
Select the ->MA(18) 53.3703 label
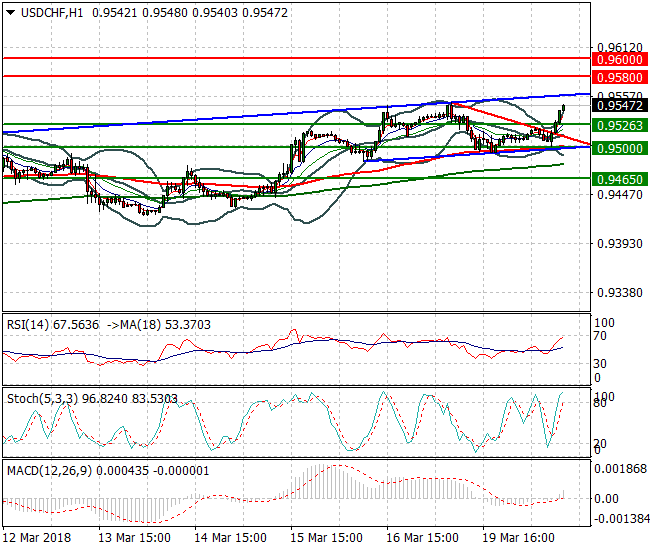coord(159,325)
